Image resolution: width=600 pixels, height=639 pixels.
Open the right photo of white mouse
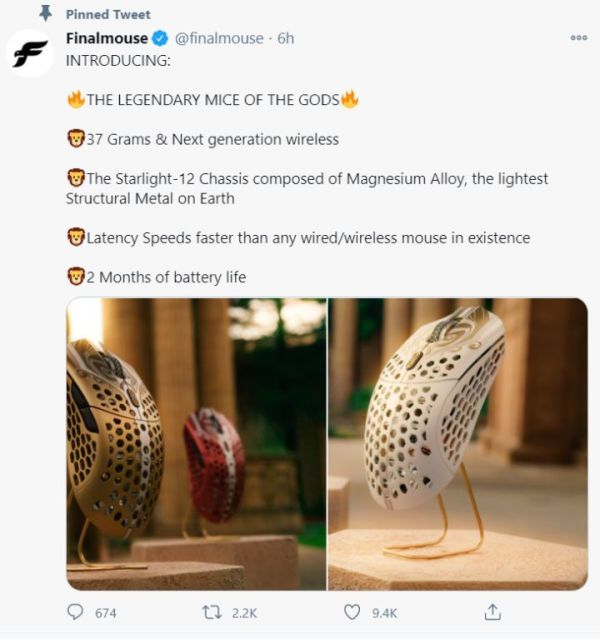point(458,443)
